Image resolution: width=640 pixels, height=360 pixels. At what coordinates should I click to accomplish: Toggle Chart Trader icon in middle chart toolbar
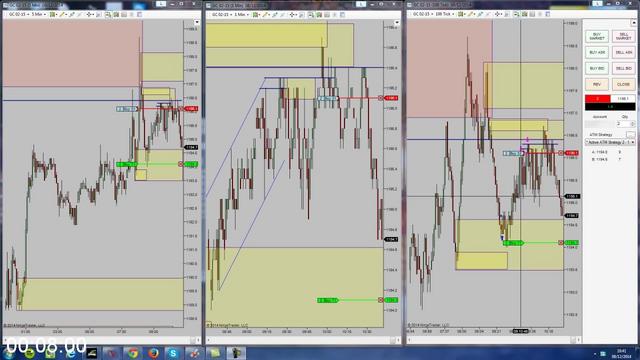[311, 14]
